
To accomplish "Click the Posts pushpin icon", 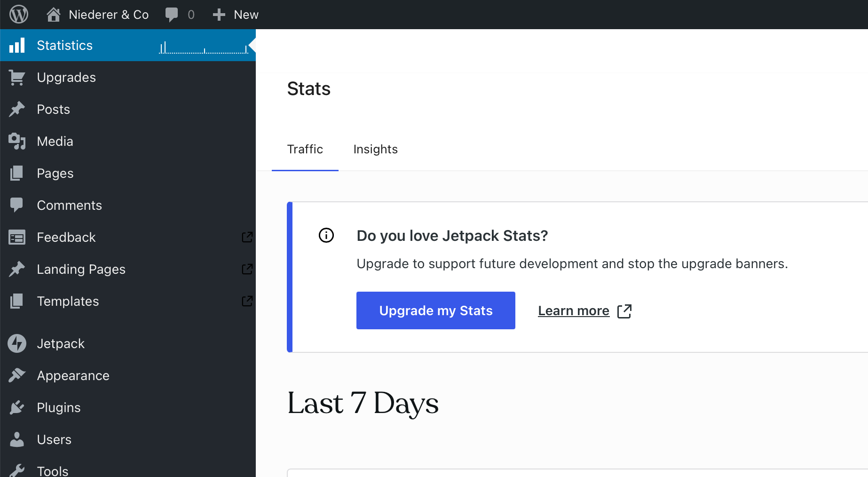I will [x=17, y=109].
